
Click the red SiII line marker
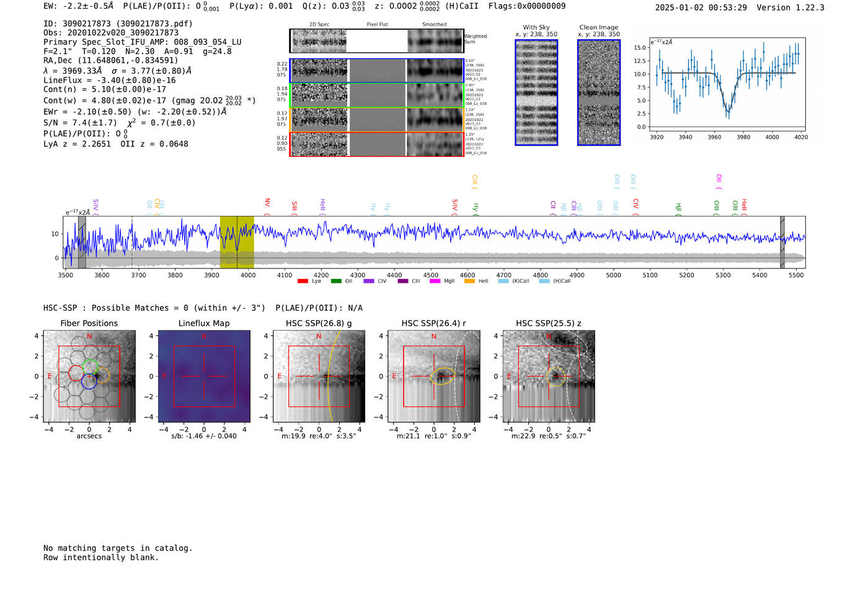coord(294,208)
